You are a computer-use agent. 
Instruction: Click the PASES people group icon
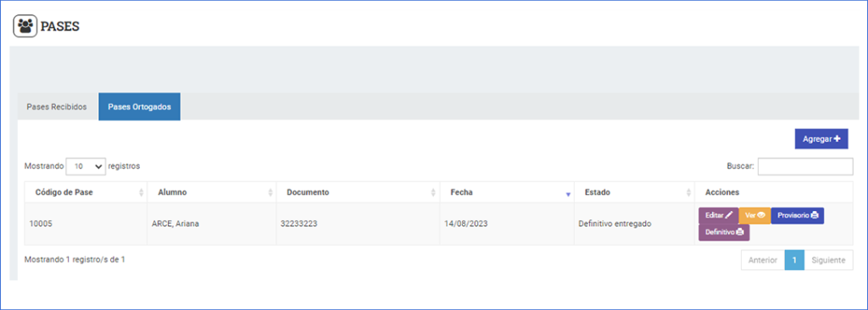click(25, 26)
